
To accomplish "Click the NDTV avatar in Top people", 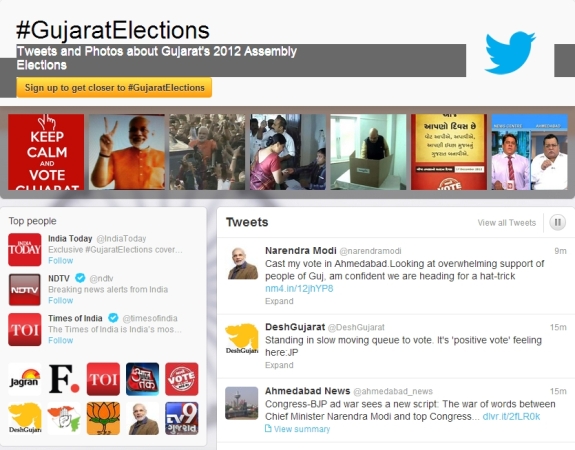I will [x=25, y=290].
